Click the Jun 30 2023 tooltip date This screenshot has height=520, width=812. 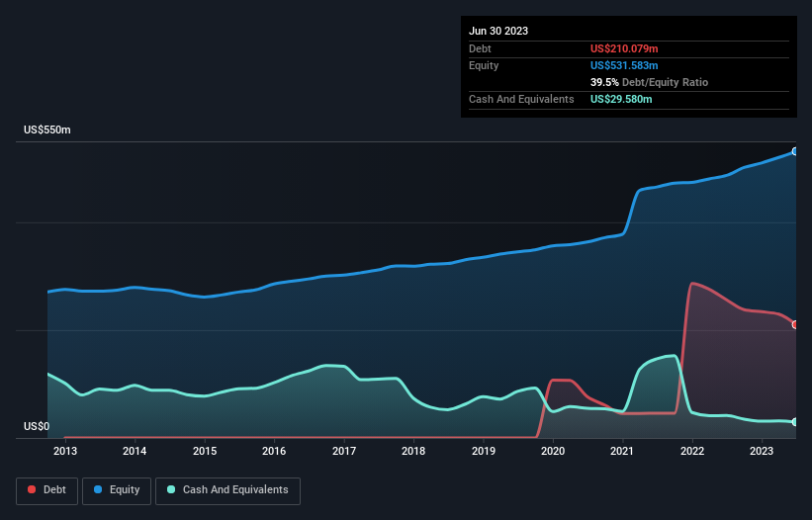point(498,31)
